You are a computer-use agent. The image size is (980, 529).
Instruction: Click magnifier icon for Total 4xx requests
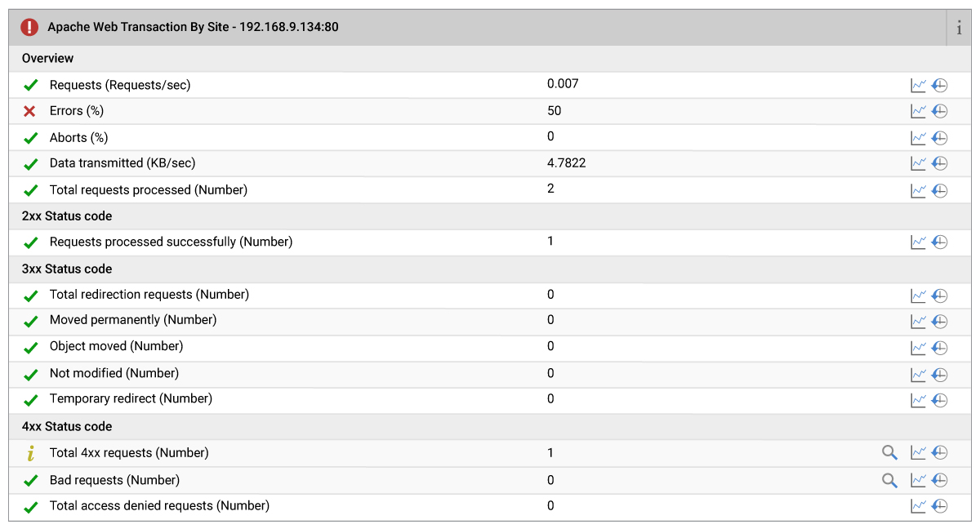click(889, 452)
